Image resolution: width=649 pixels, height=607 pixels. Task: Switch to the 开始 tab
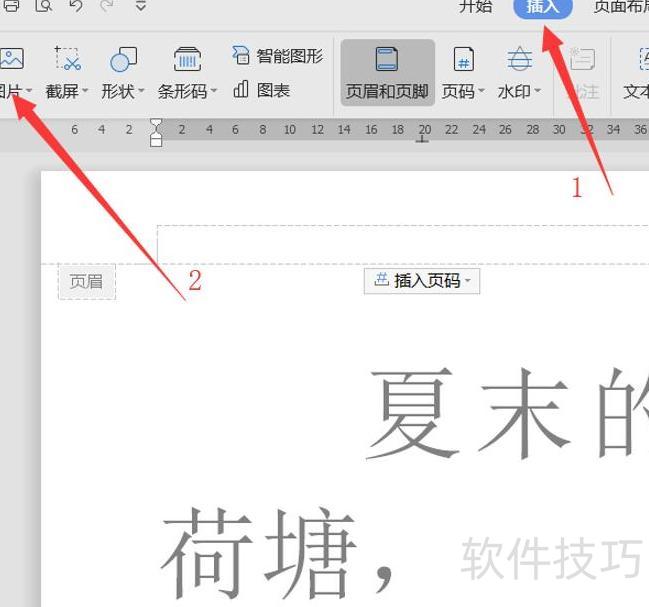coord(476,7)
